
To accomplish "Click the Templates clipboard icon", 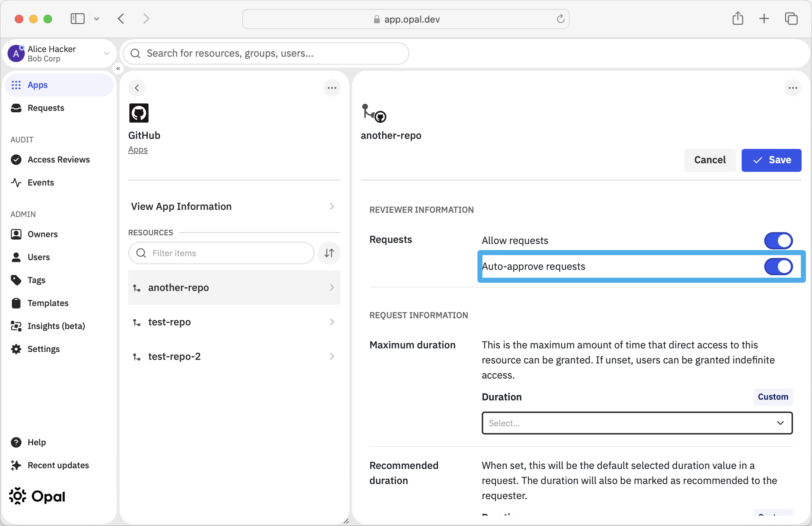I will point(16,303).
